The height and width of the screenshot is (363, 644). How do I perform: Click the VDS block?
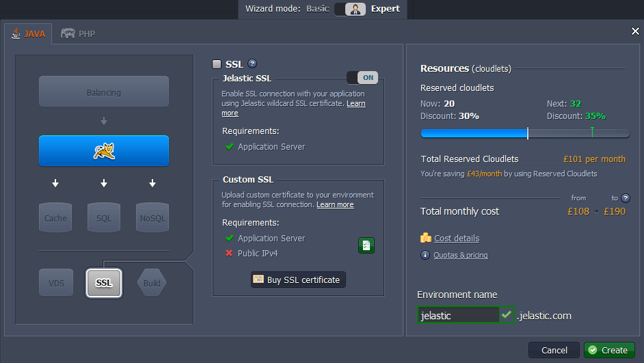[56, 283]
